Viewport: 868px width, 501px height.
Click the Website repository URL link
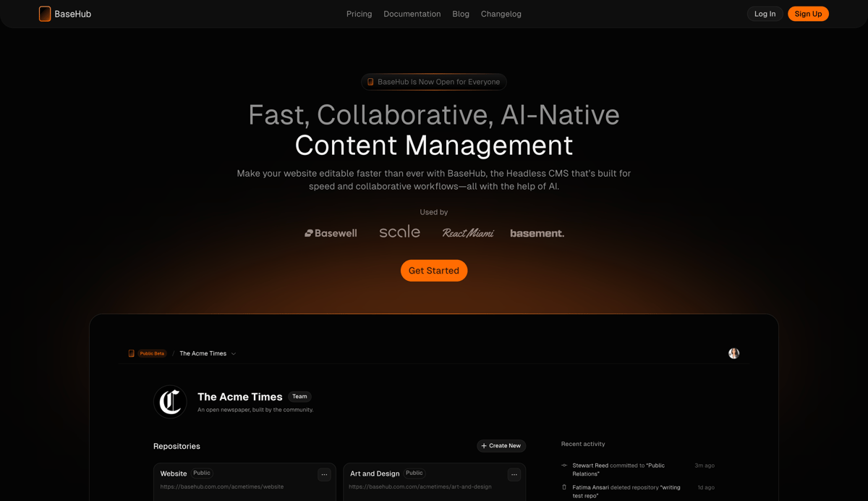(221, 487)
